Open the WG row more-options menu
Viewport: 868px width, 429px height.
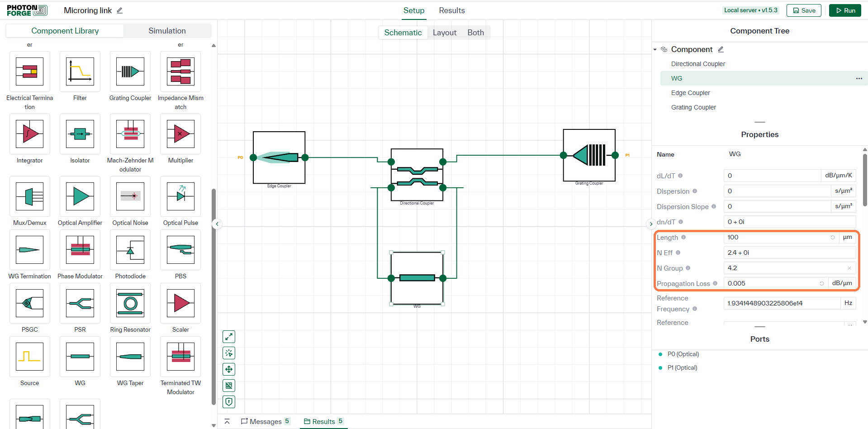point(859,78)
